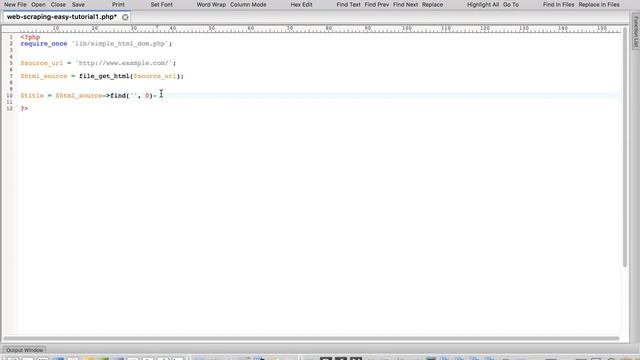Click the '<?php' opening tag on line 1

30,37
